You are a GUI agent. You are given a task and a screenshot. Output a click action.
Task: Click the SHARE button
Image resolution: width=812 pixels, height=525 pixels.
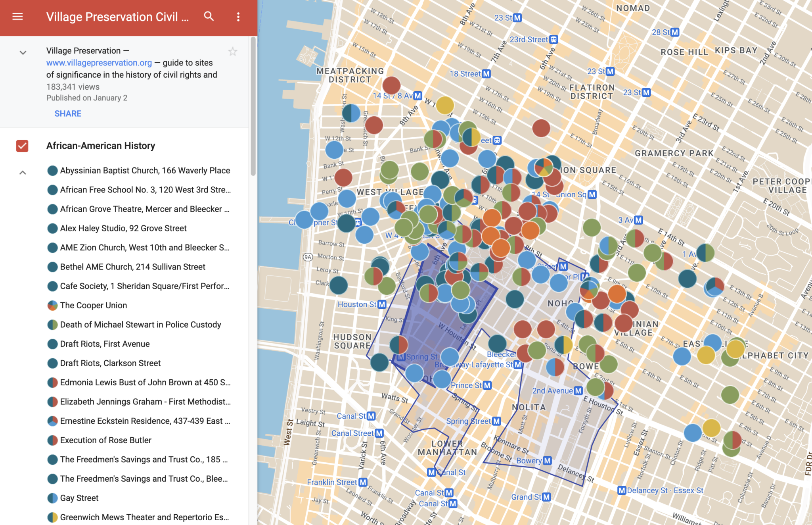point(68,113)
